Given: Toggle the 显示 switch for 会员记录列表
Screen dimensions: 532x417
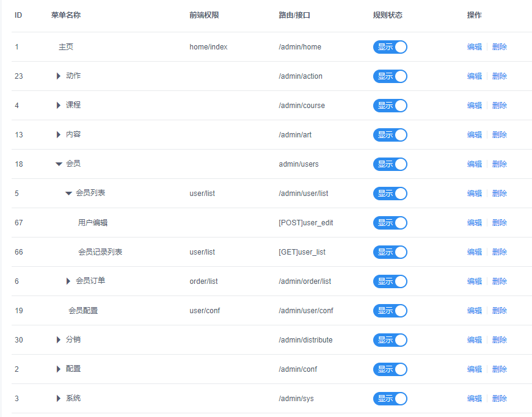Looking at the screenshot, I should click(390, 252).
